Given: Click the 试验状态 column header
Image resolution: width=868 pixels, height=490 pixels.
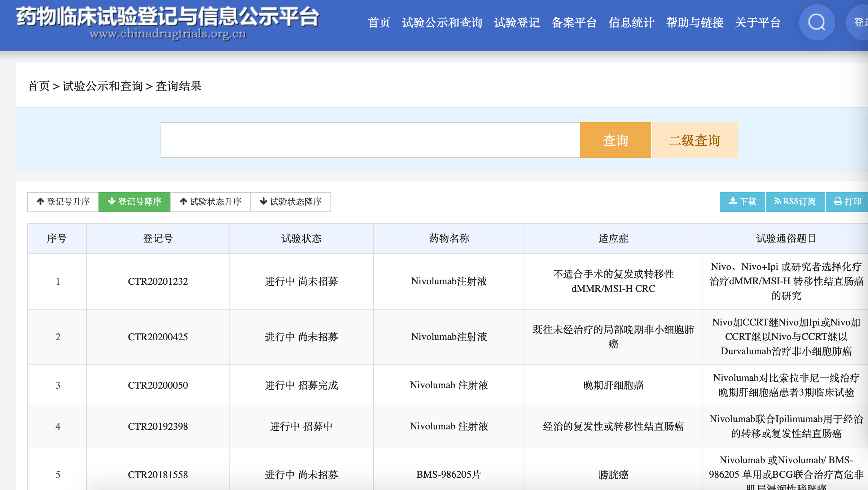Looking at the screenshot, I should coord(301,239).
